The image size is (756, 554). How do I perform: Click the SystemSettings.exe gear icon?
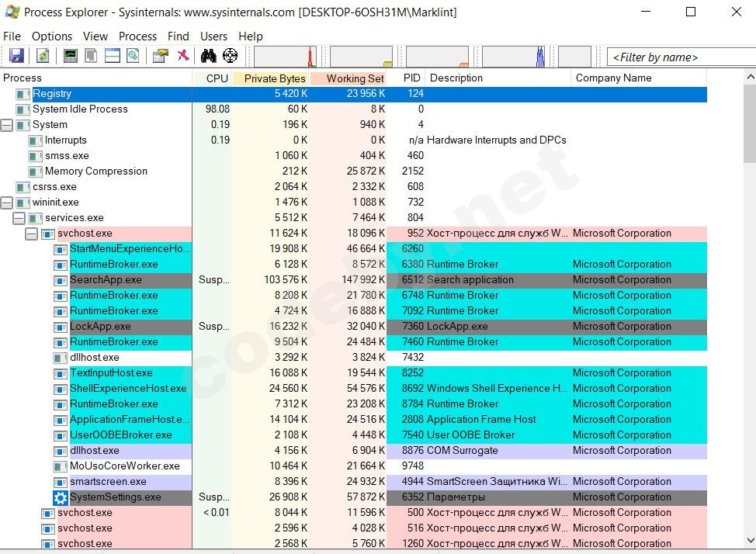[61, 497]
